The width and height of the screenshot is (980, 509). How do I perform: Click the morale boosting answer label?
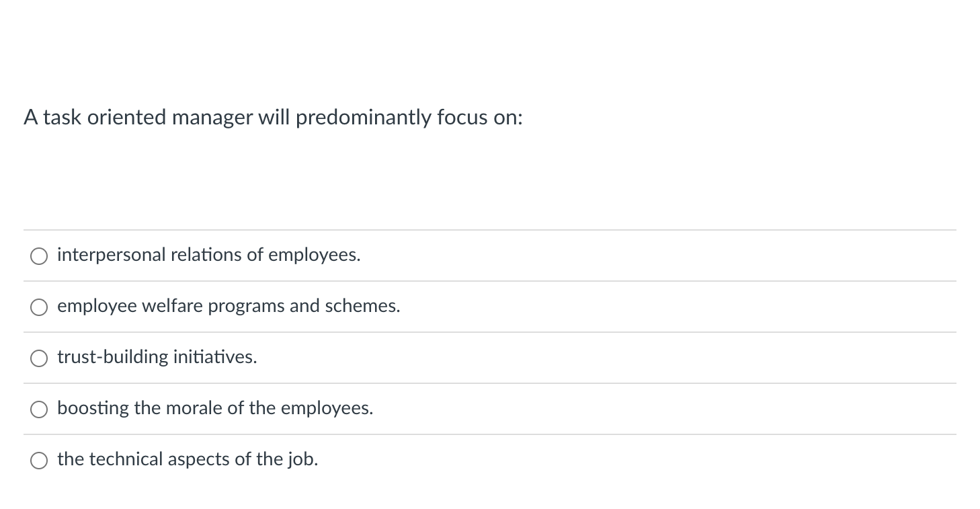pos(215,408)
